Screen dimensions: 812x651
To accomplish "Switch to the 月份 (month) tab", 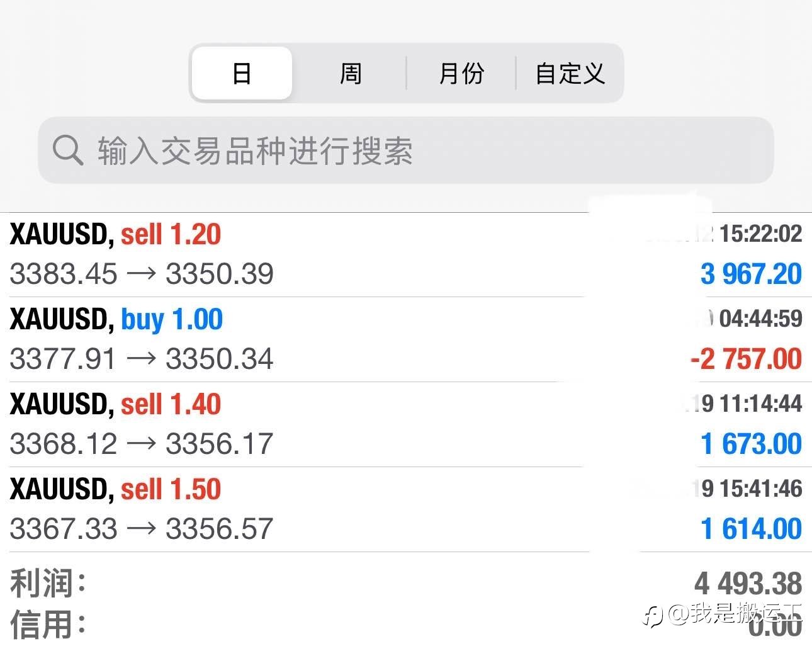I will (461, 73).
